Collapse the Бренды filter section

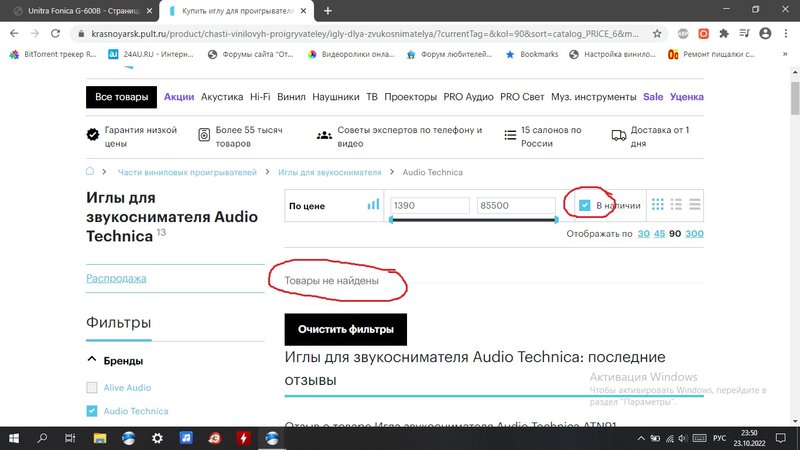click(x=92, y=360)
